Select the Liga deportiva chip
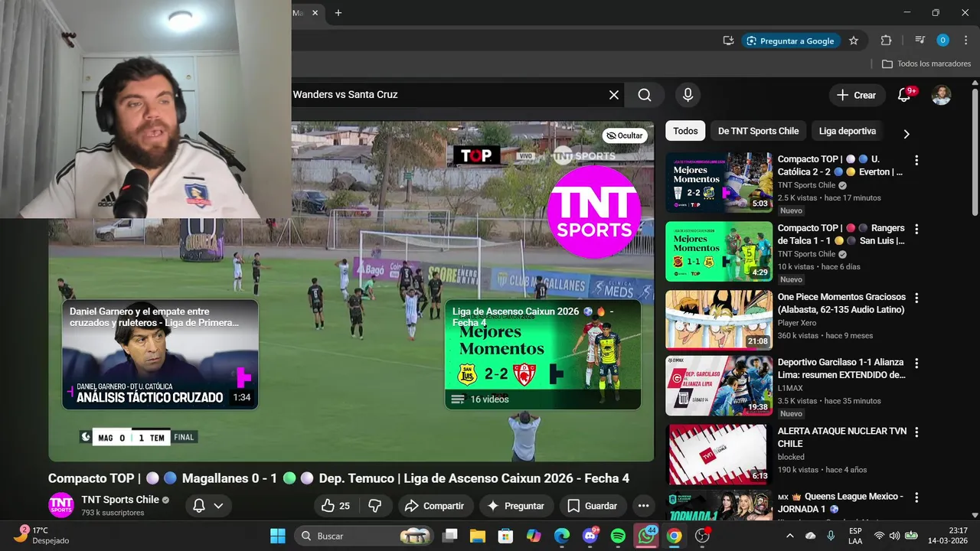The width and height of the screenshot is (980, 551). tap(847, 131)
